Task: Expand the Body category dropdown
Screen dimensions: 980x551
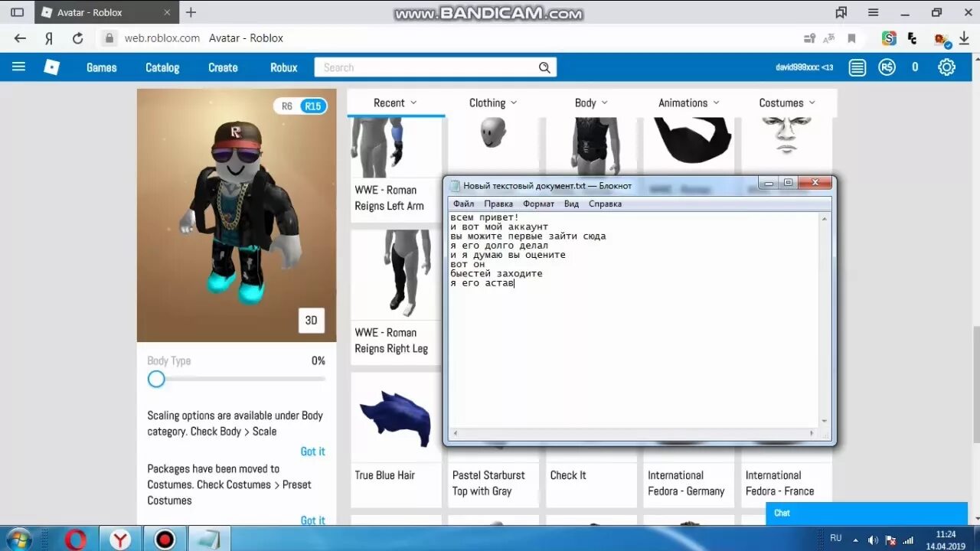Action: pyautogui.click(x=591, y=103)
